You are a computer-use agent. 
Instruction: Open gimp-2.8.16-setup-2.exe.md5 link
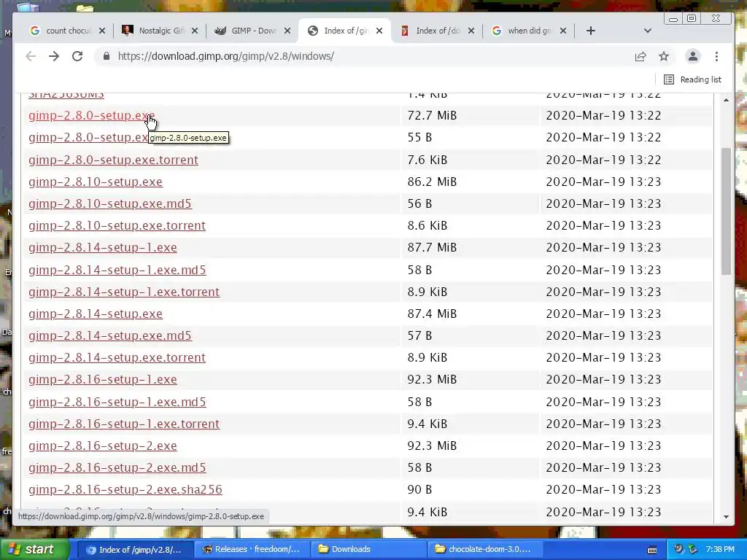click(117, 467)
